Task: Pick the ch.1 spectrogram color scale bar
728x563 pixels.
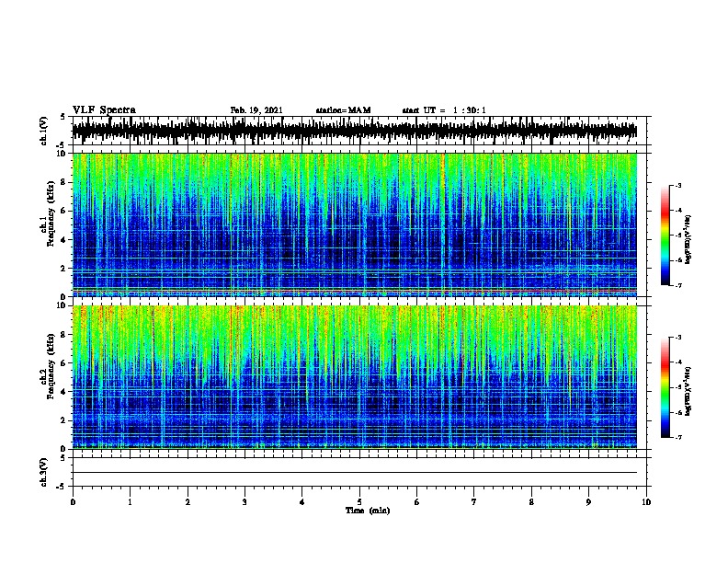Action: [x=665, y=236]
